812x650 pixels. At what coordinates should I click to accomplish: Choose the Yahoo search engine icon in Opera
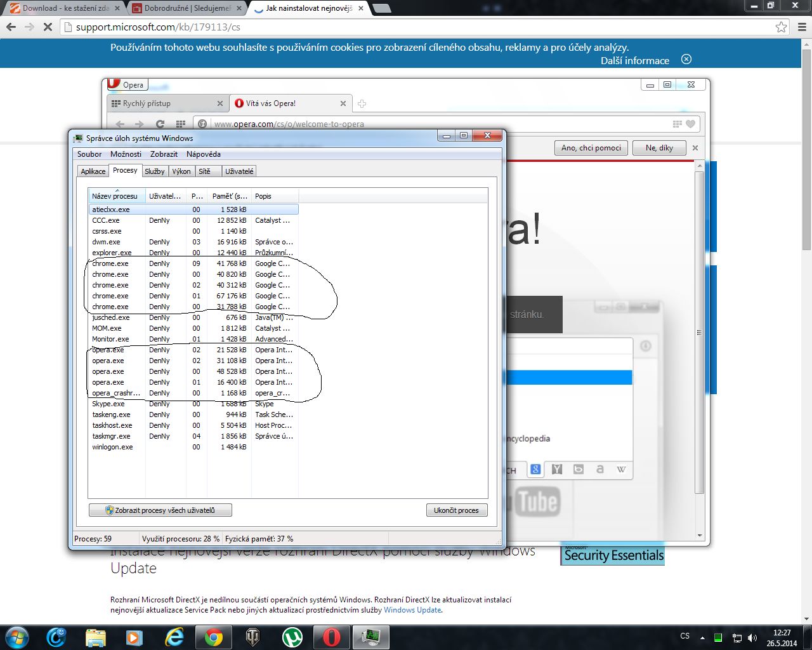point(557,469)
